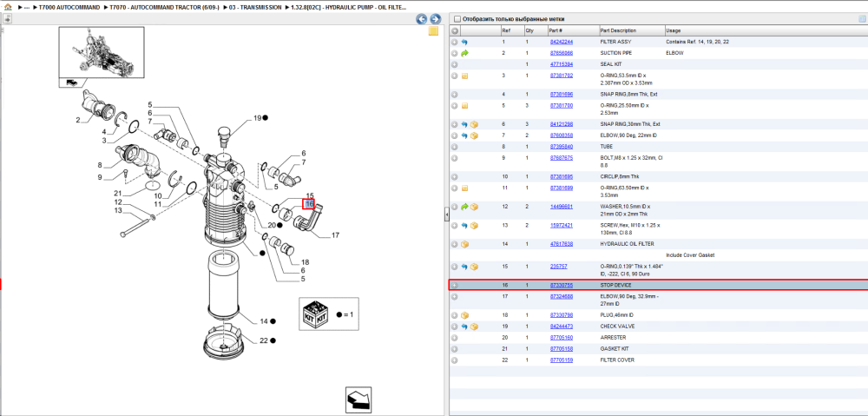The width and height of the screenshot is (868, 416).
Task: Open part number link 87330755
Action: (562, 285)
